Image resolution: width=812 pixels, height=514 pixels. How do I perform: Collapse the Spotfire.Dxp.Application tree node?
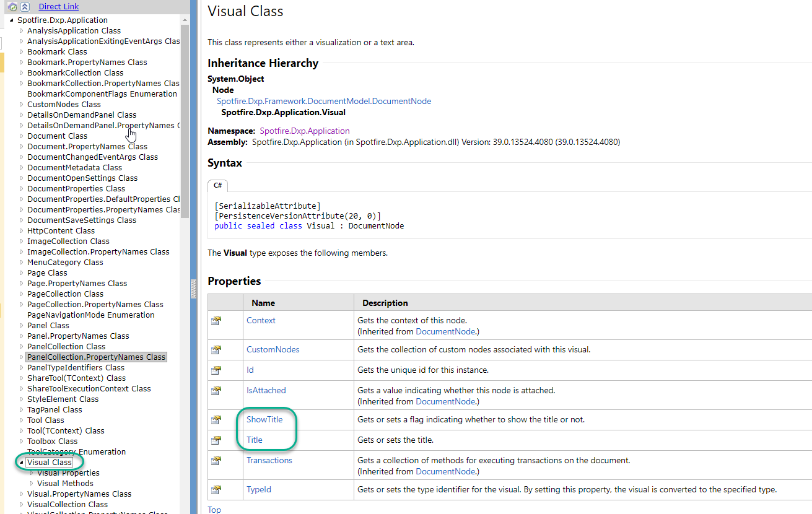tap(12, 20)
